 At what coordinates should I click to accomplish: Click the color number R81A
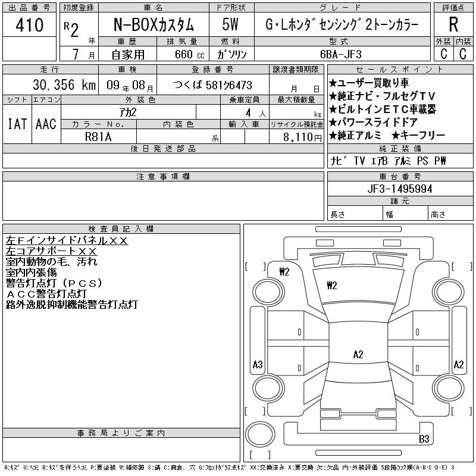point(98,137)
